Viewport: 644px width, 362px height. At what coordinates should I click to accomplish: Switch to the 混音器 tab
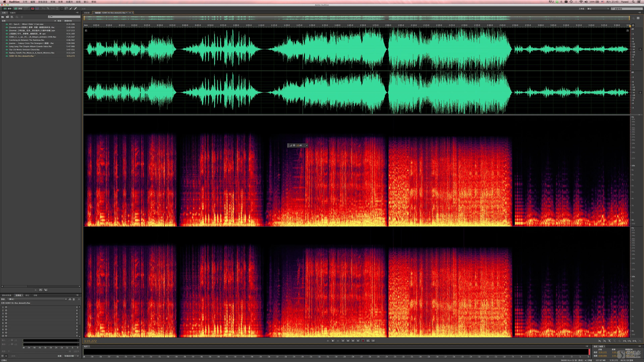click(87, 13)
